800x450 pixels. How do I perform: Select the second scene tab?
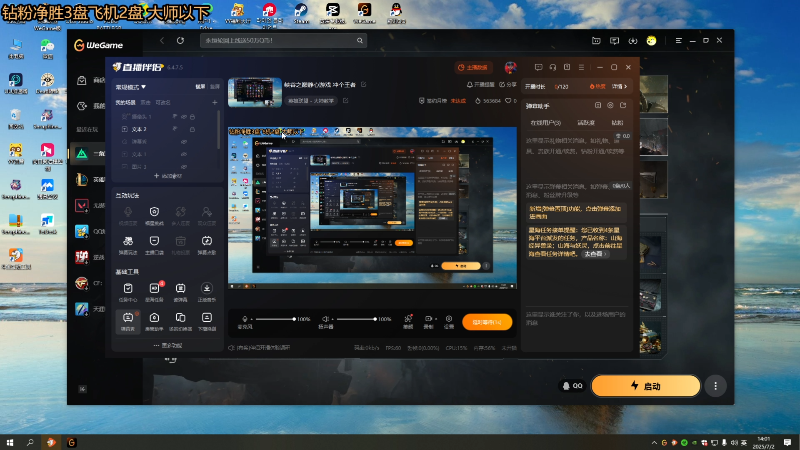145,103
